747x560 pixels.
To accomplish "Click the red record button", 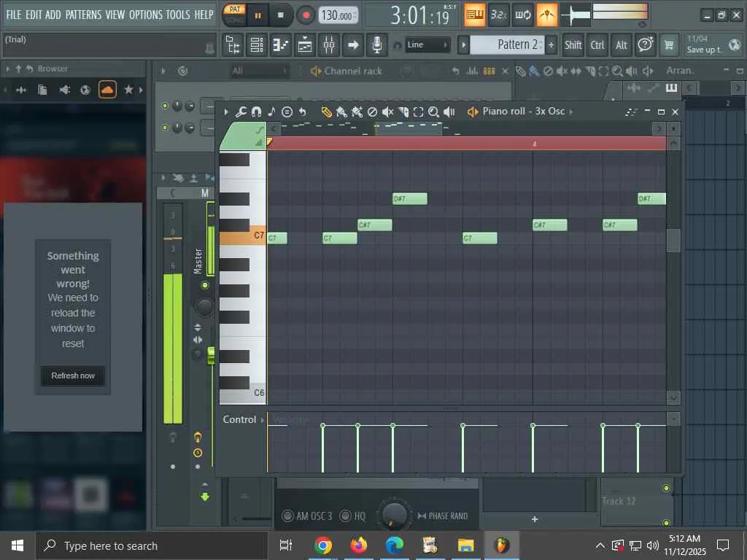I will 306,15.
